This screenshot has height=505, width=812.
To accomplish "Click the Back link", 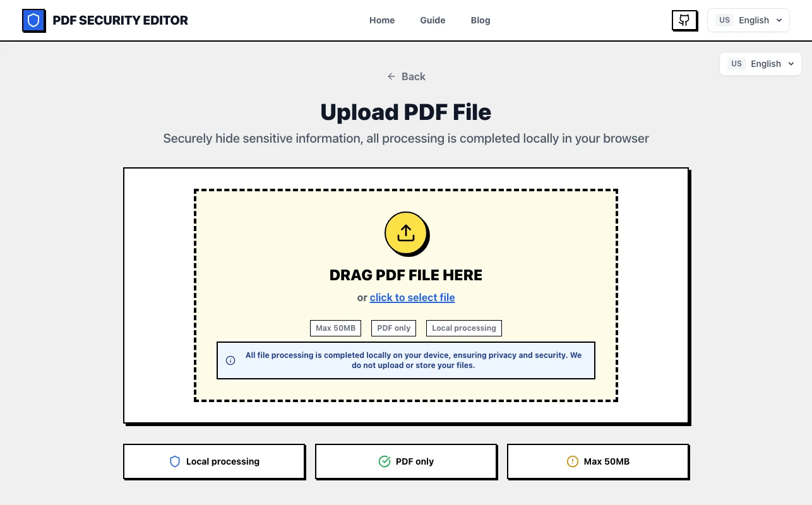I will pyautogui.click(x=406, y=76).
